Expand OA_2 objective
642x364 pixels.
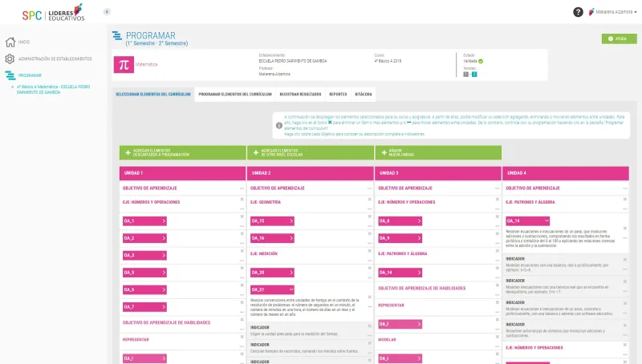tap(144, 238)
